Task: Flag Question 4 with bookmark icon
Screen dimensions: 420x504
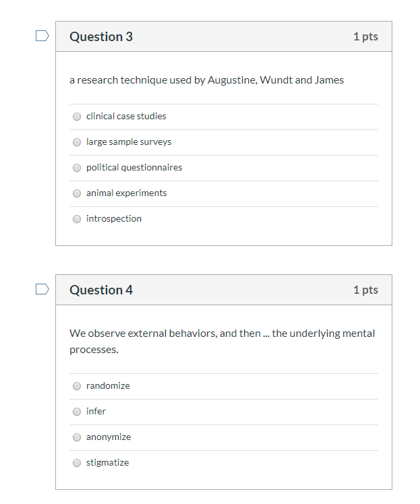Action: tap(42, 289)
